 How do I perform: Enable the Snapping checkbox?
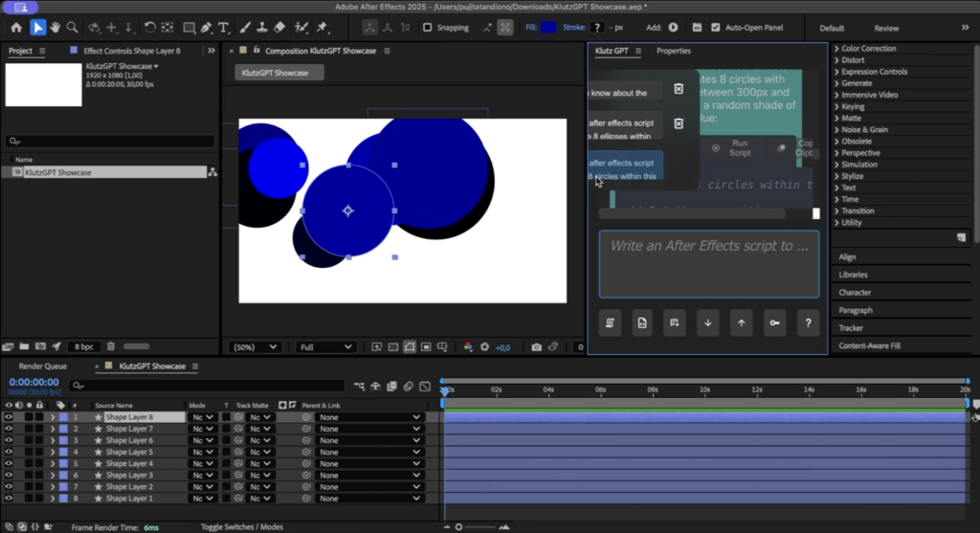point(428,28)
